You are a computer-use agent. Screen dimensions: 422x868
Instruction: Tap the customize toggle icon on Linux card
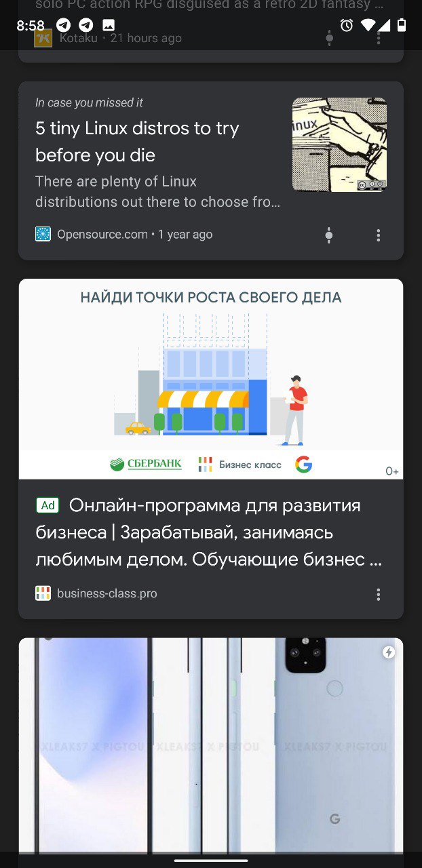[329, 235]
